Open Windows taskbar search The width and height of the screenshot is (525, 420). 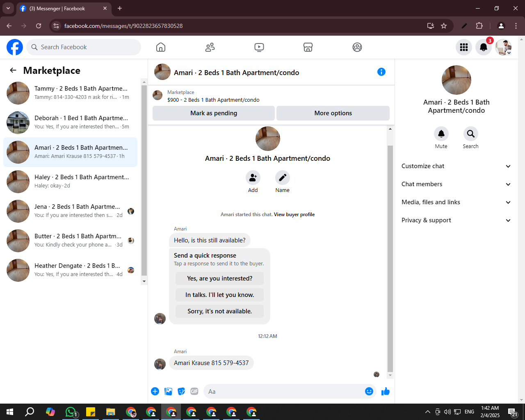point(30,412)
